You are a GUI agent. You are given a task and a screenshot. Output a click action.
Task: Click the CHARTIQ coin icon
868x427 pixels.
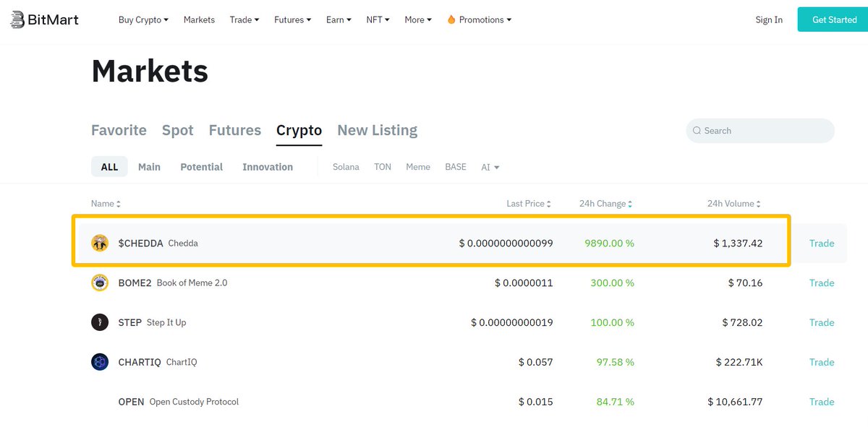pos(100,362)
